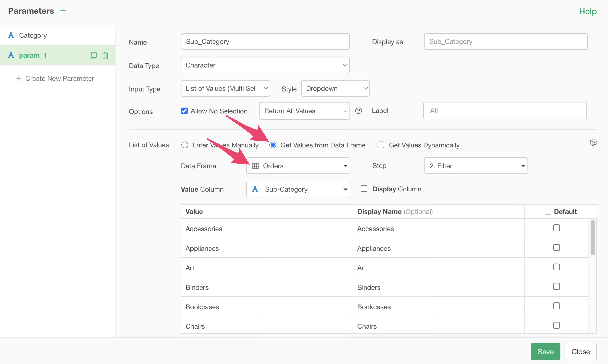Click the Accessories value cell
Viewport: 608px width, 364px height.
pos(267,228)
